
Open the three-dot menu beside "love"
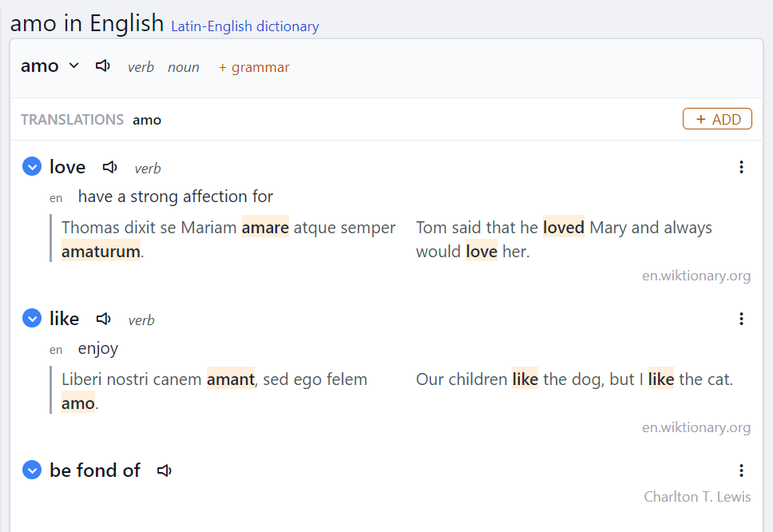click(742, 167)
